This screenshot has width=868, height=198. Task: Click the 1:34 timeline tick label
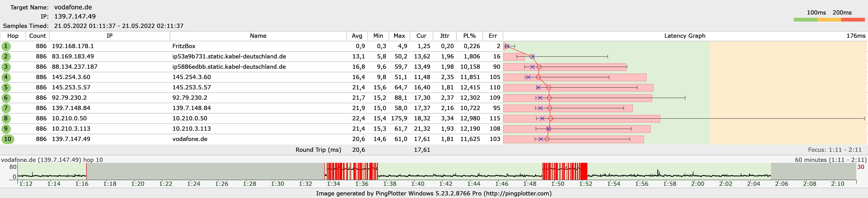pyautogui.click(x=333, y=184)
